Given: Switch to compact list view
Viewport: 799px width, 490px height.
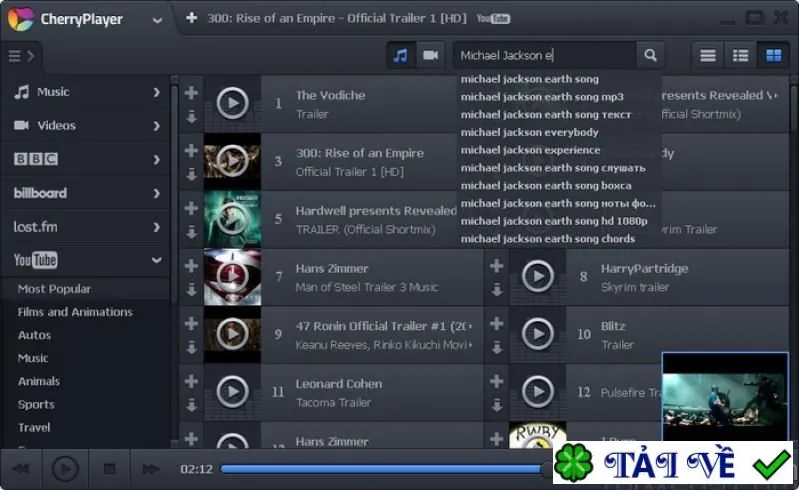Looking at the screenshot, I should coord(707,55).
